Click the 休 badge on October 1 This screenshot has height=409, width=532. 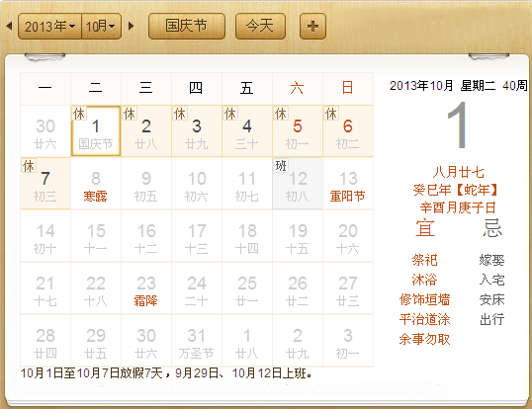pos(79,114)
